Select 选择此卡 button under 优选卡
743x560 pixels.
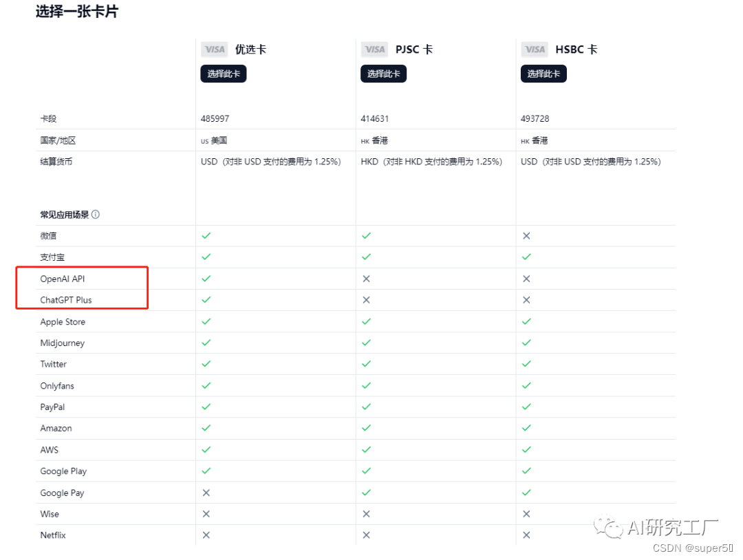(x=223, y=74)
